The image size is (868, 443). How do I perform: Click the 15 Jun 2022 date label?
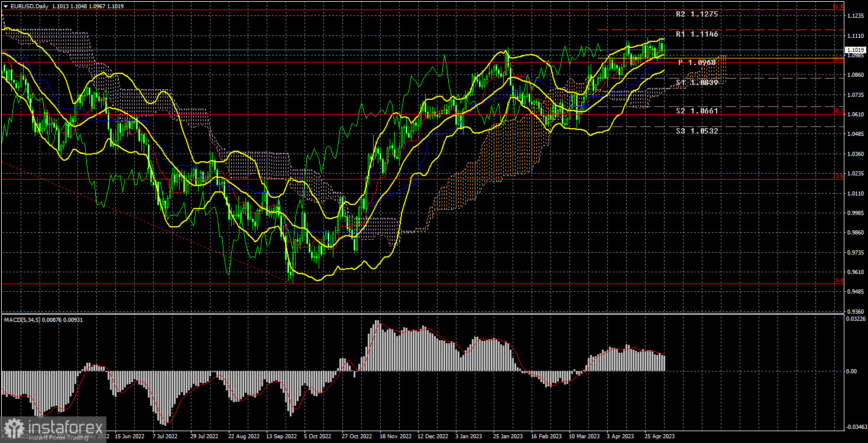(129, 437)
